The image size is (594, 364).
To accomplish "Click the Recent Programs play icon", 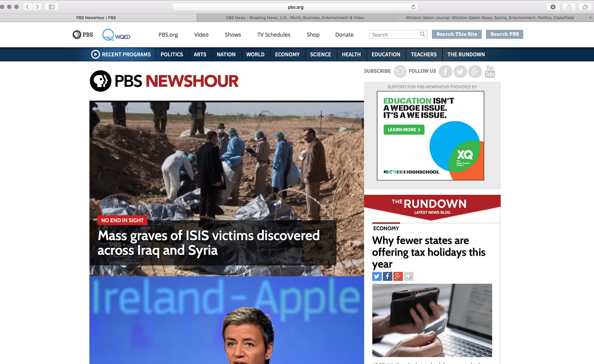I will click(95, 54).
